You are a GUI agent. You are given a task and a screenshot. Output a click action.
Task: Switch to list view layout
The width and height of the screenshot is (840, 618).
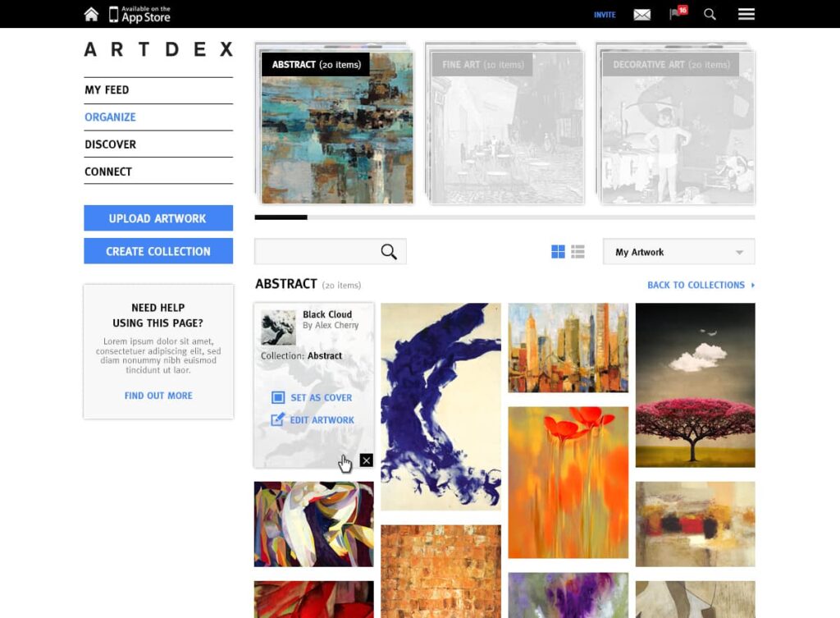tap(577, 252)
